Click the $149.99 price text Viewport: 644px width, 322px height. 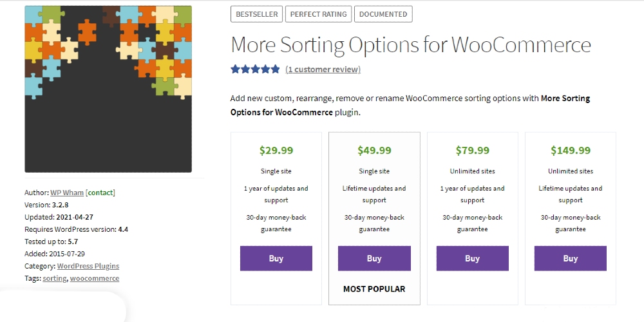[571, 150]
